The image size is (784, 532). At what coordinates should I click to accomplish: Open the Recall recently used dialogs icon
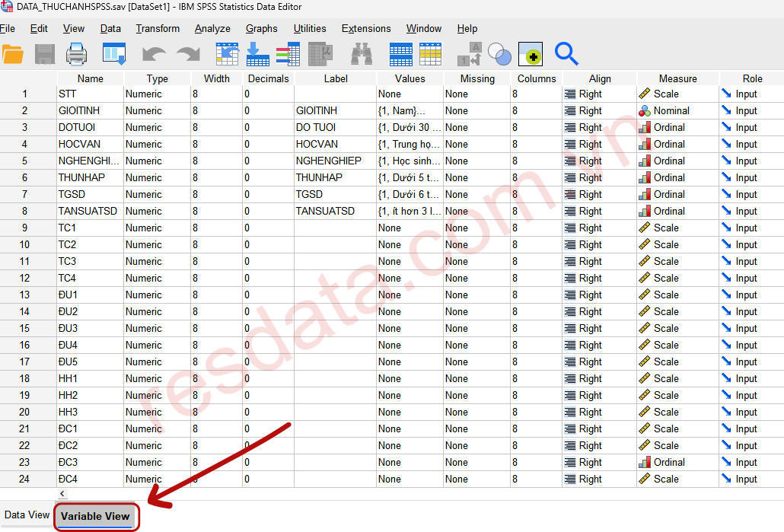[x=114, y=54]
